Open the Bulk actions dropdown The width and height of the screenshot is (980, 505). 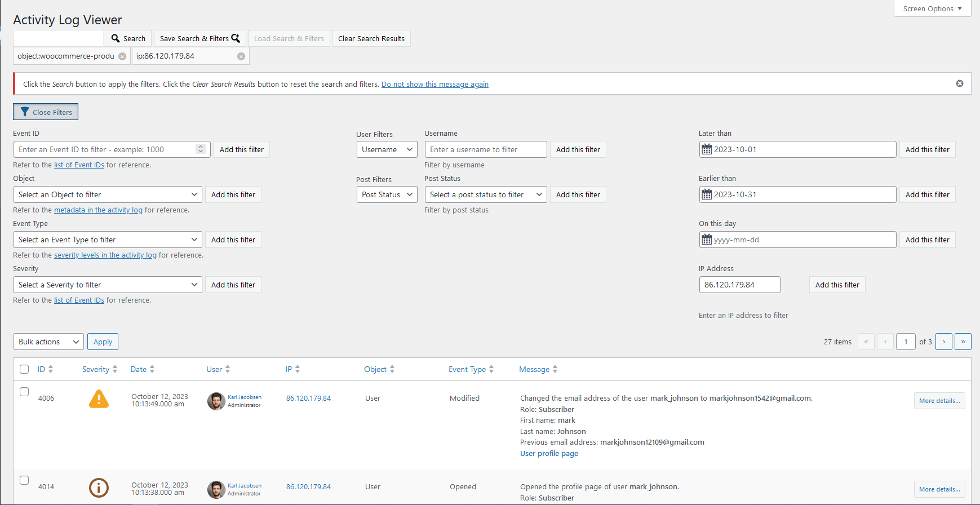point(48,342)
